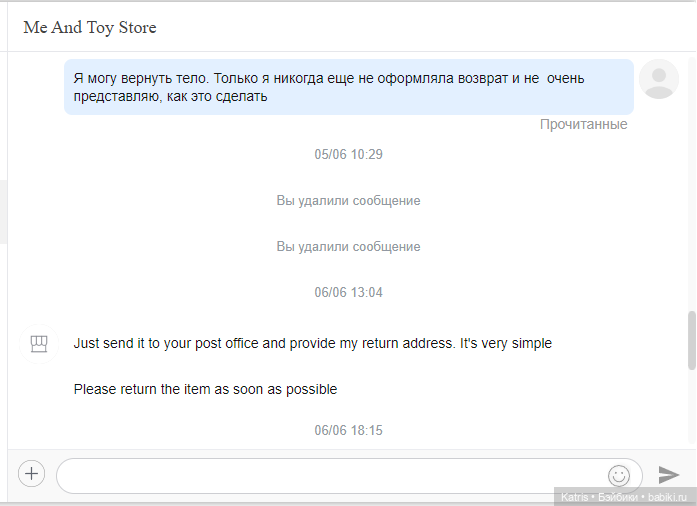This screenshot has width=697, height=506.
Task: Click the user avatar beside the blue message
Action: 658,79
